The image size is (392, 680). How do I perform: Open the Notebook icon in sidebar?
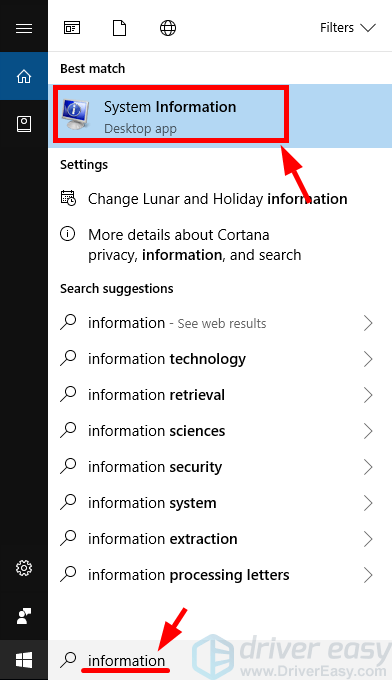(24, 124)
